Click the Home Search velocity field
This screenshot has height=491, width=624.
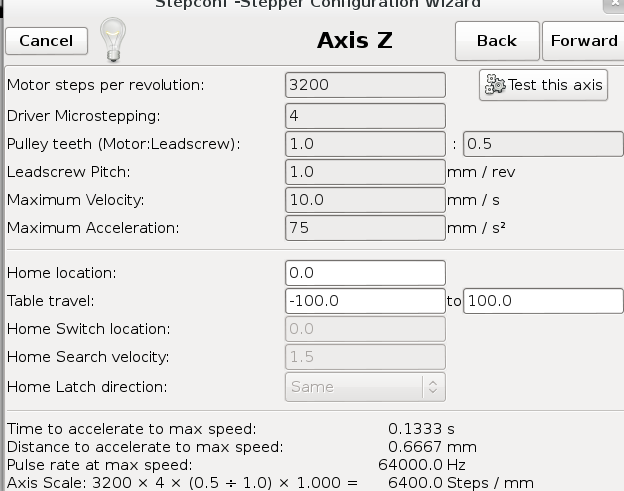click(365, 357)
